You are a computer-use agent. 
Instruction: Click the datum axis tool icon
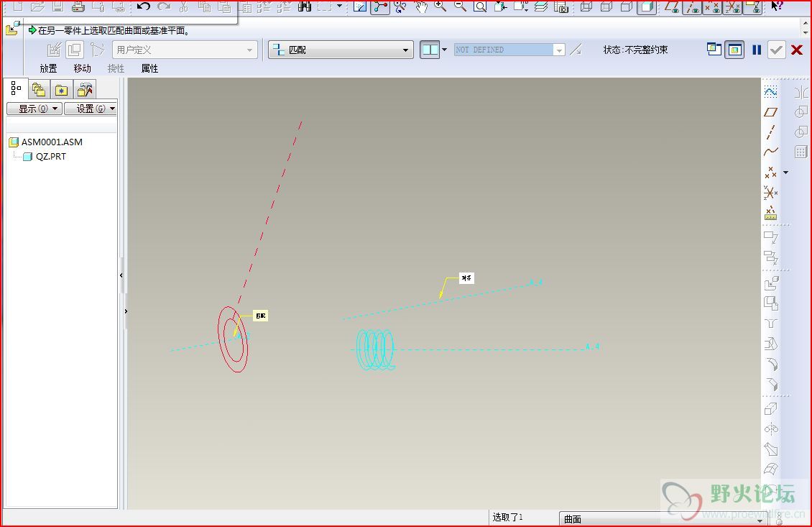point(770,132)
